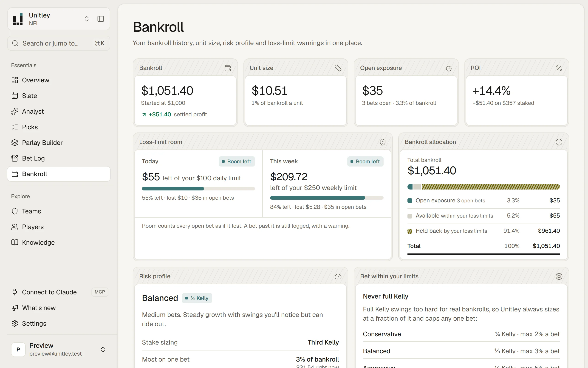Click the Parlay Builder layers icon
The width and height of the screenshot is (588, 368).
tap(14, 143)
